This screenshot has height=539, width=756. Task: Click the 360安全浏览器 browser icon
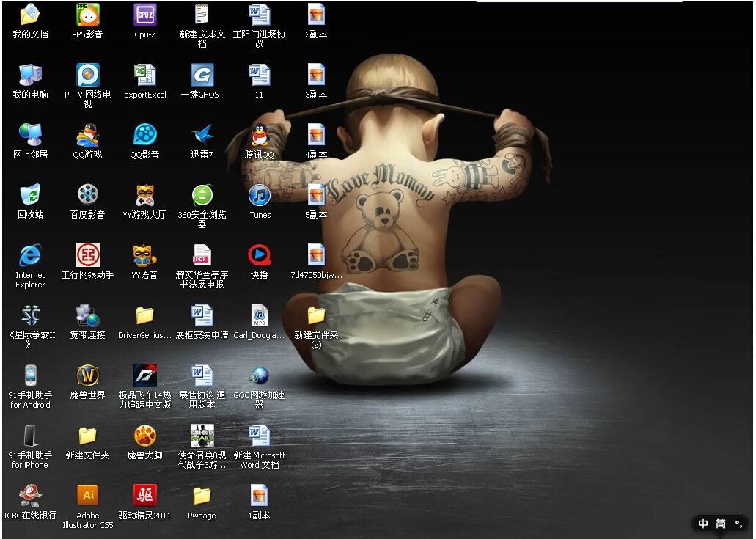click(x=202, y=195)
